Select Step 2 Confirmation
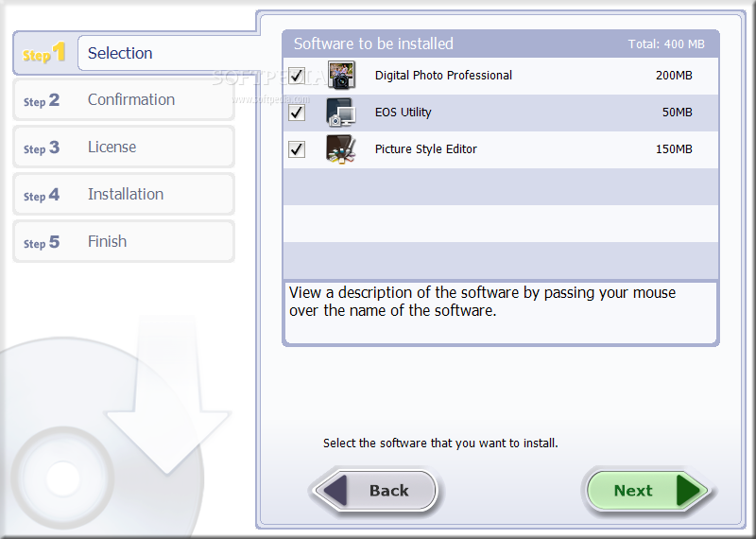The image size is (756, 539). click(x=124, y=100)
